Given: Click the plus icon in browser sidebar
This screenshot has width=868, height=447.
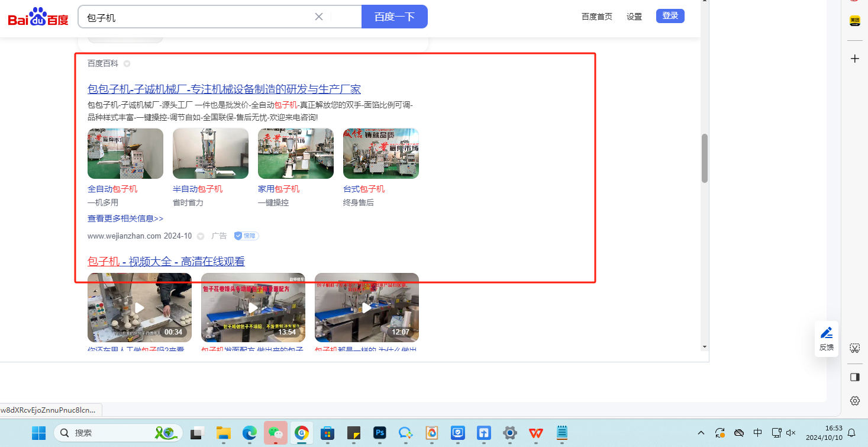Looking at the screenshot, I should tap(855, 59).
